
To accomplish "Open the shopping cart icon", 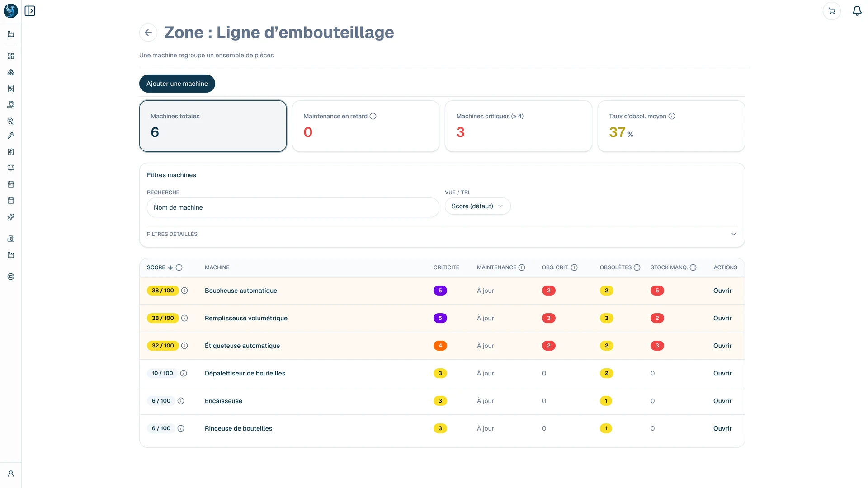I will (832, 11).
